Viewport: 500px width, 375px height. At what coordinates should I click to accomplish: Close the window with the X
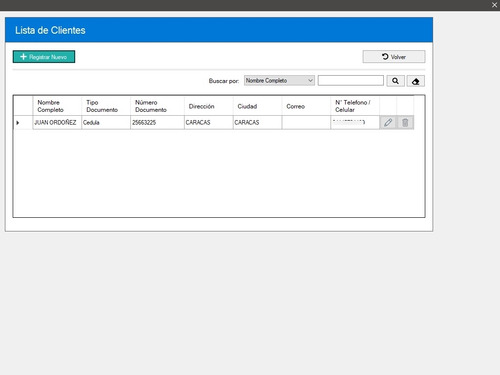[x=494, y=5]
